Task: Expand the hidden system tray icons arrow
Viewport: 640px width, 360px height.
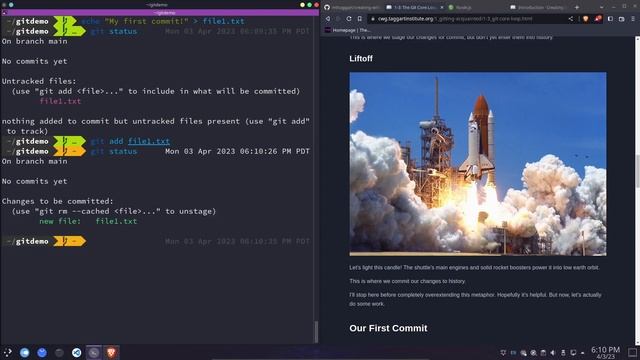Action: pyautogui.click(x=582, y=353)
